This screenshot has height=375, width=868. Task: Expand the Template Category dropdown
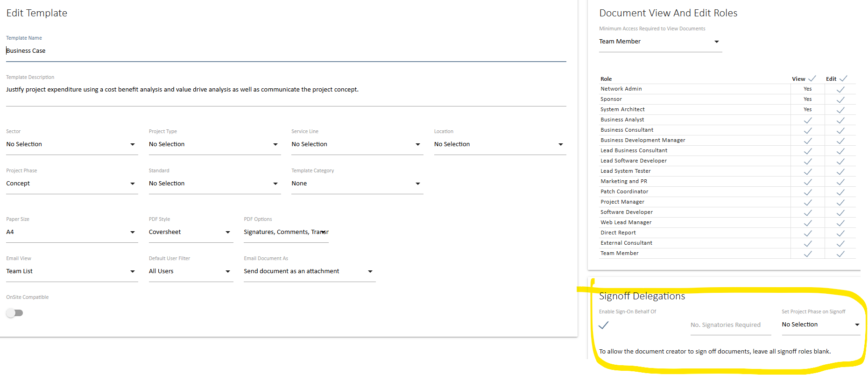pyautogui.click(x=357, y=184)
